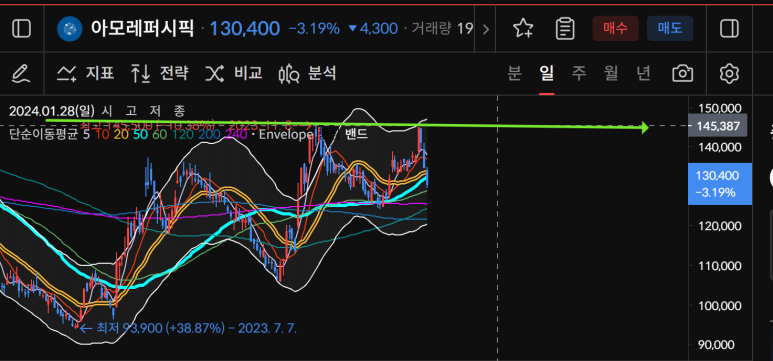Click the 매도 sell button
This screenshot has height=361, width=773.
pyautogui.click(x=670, y=28)
